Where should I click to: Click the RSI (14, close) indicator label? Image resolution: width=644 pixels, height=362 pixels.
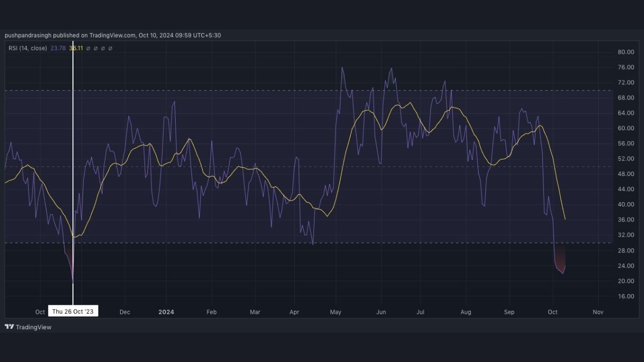[x=28, y=48]
